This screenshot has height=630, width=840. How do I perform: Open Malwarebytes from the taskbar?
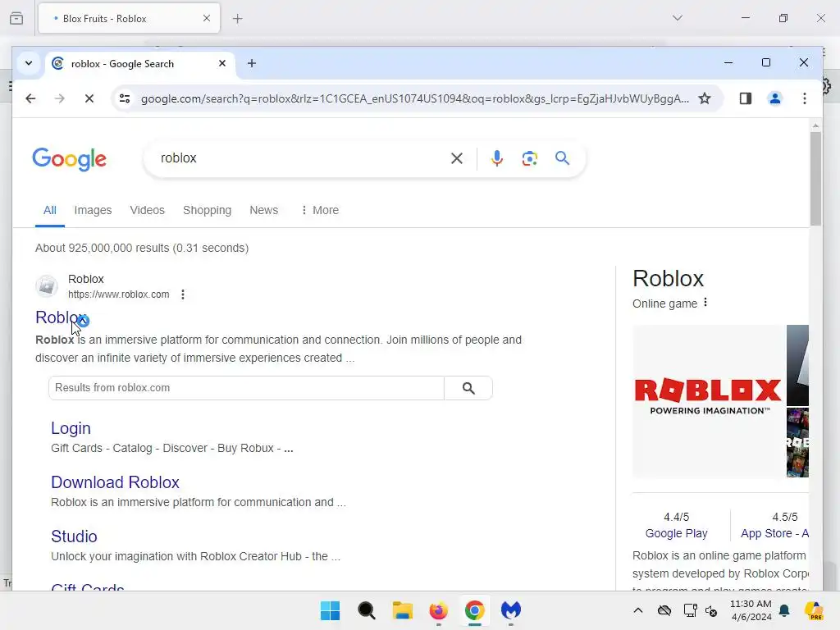[510, 610]
